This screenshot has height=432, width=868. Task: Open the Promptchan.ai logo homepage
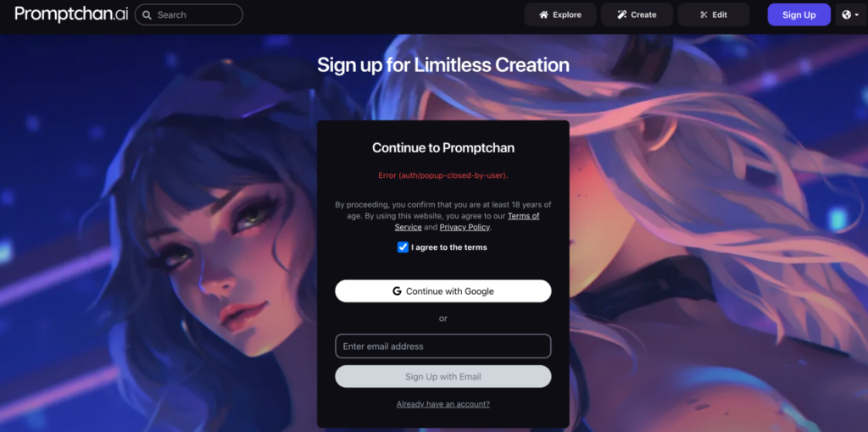point(71,14)
